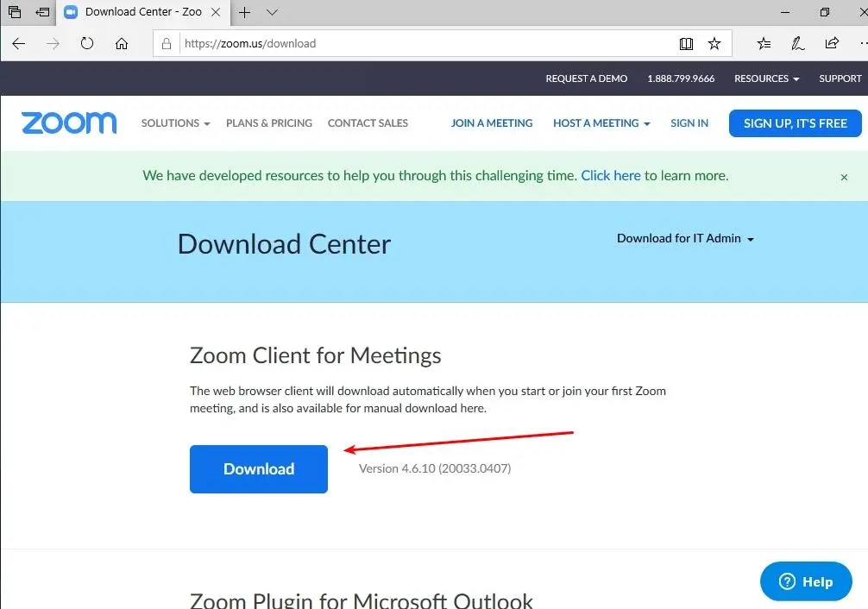Reload the page with the Refresh icon
The height and width of the screenshot is (609, 868).
[x=87, y=43]
